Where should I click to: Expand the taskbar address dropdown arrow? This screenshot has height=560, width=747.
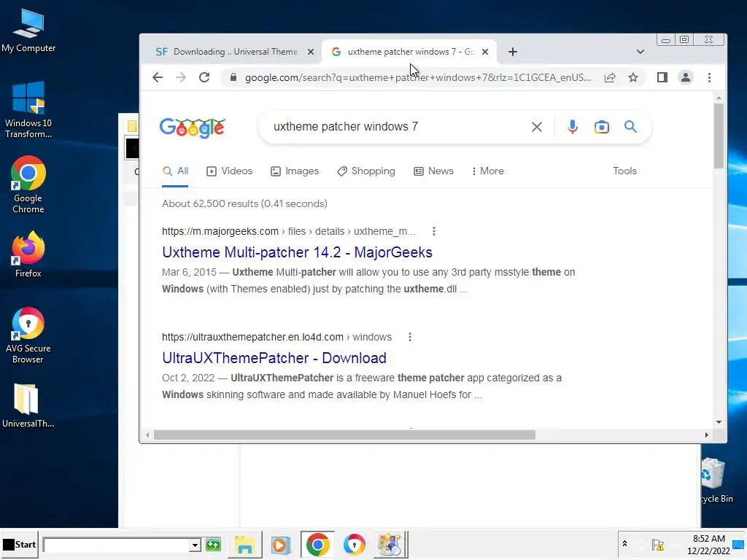[x=195, y=545]
